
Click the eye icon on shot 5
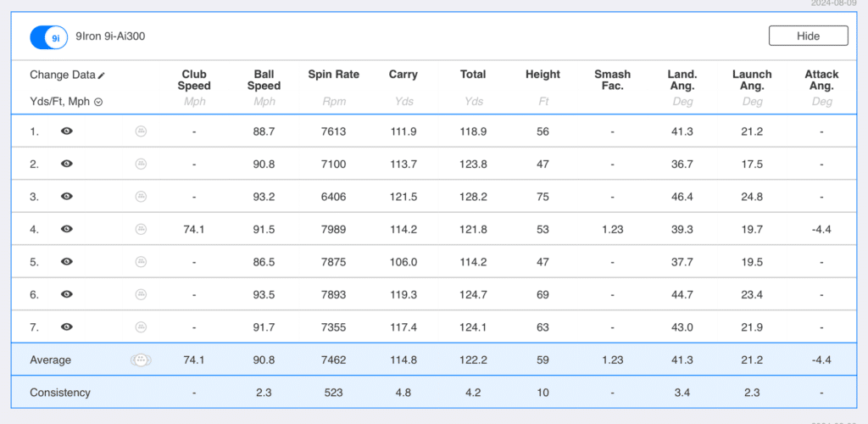coord(67,262)
